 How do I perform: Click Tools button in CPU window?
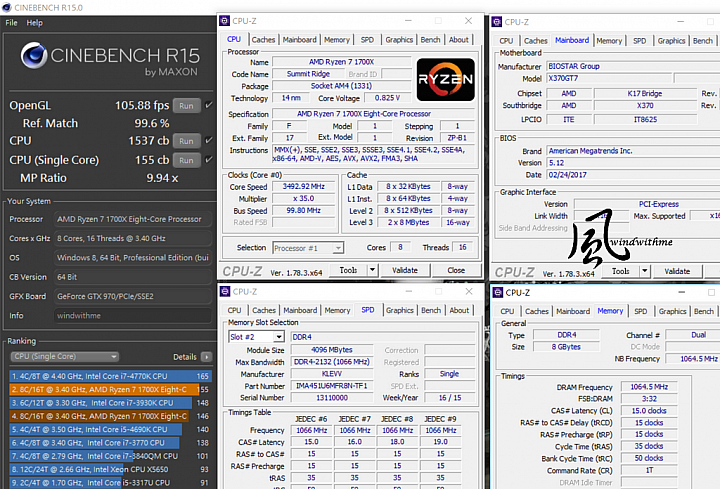pyautogui.click(x=348, y=270)
